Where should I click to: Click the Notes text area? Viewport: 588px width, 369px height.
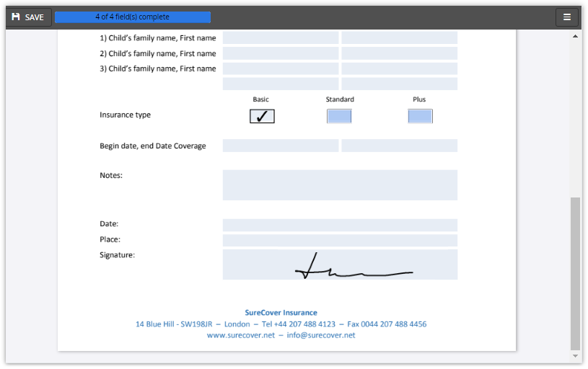coord(340,185)
